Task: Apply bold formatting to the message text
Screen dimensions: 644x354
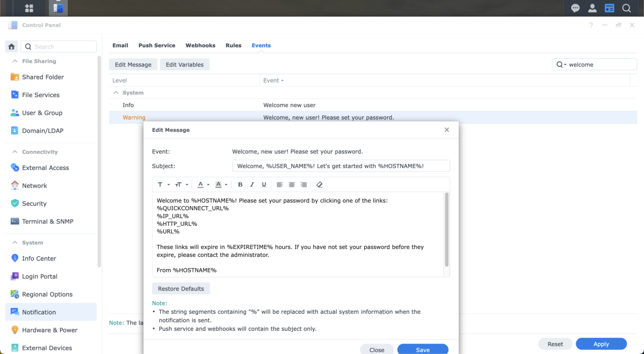Action: pos(240,185)
